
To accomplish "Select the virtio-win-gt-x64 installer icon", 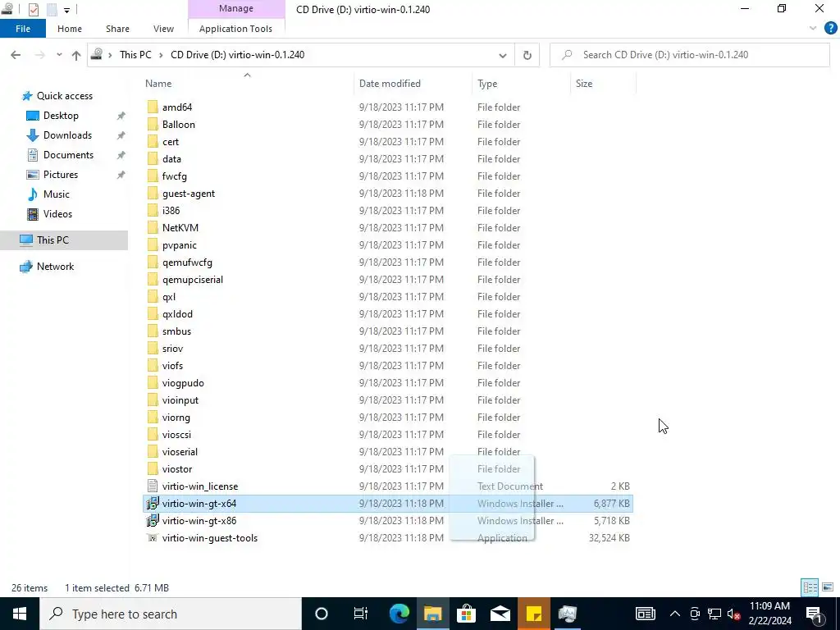I will (153, 504).
